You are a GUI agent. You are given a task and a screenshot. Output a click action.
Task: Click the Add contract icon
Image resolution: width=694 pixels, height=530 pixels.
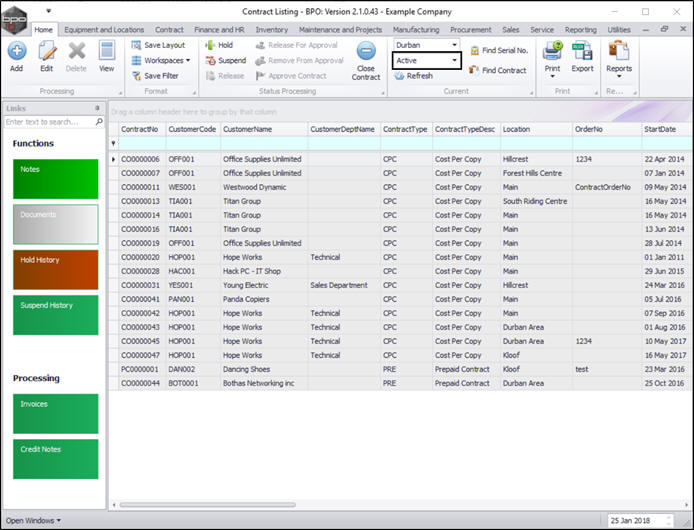click(16, 52)
